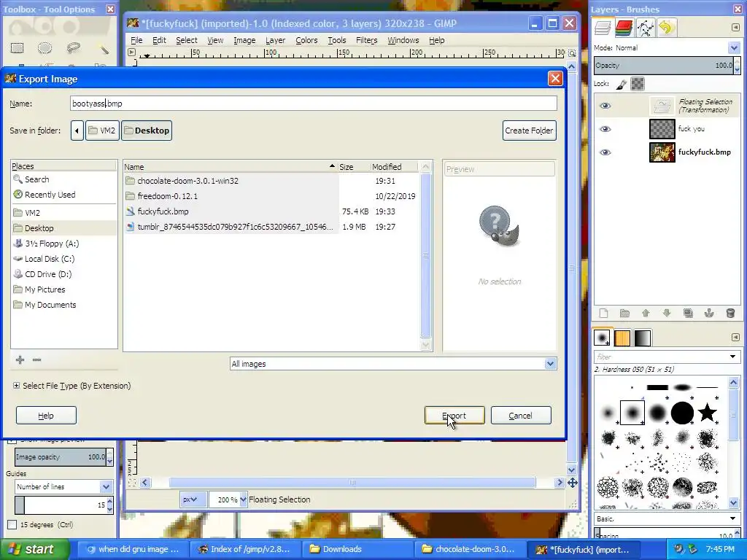The height and width of the screenshot is (560, 747).
Task: Switch to the Channels tab icon
Action: (624, 28)
